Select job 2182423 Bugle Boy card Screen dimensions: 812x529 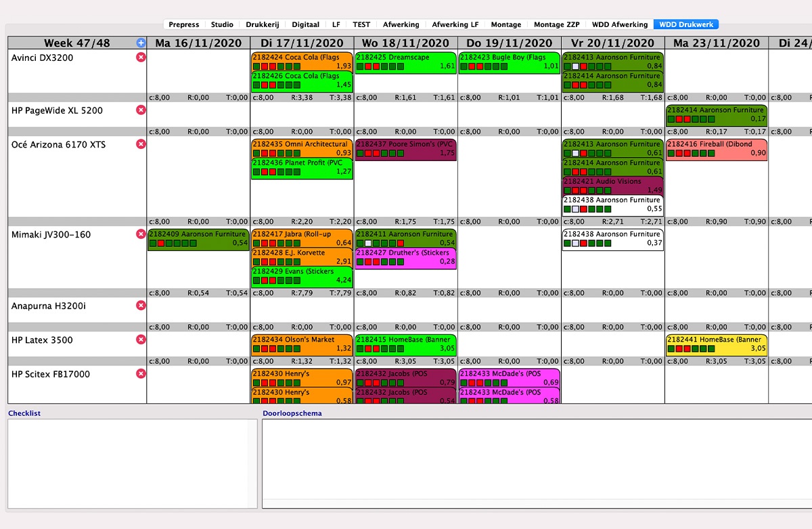coord(509,62)
